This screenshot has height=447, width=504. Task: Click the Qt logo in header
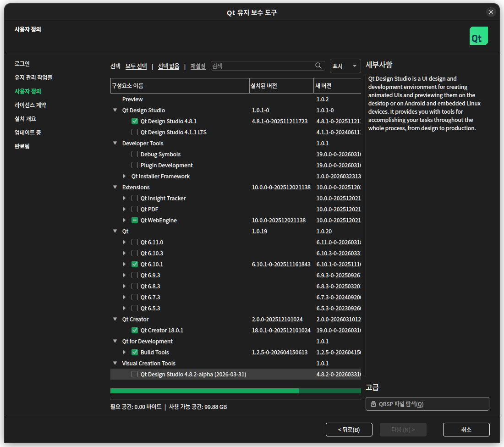tap(479, 36)
